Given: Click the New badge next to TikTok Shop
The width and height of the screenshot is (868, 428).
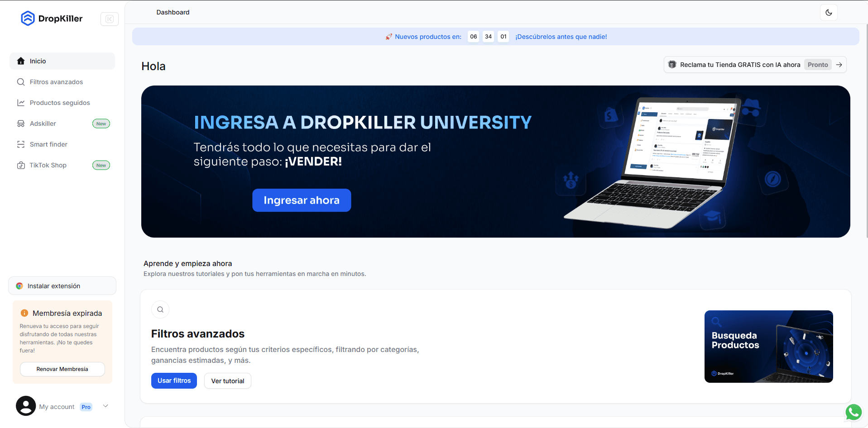Looking at the screenshot, I should tap(101, 165).
